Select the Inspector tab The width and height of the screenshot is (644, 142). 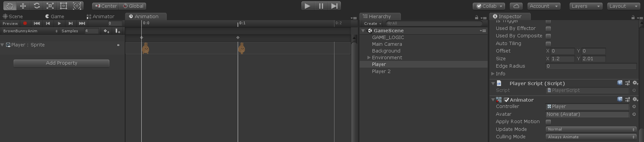click(510, 16)
